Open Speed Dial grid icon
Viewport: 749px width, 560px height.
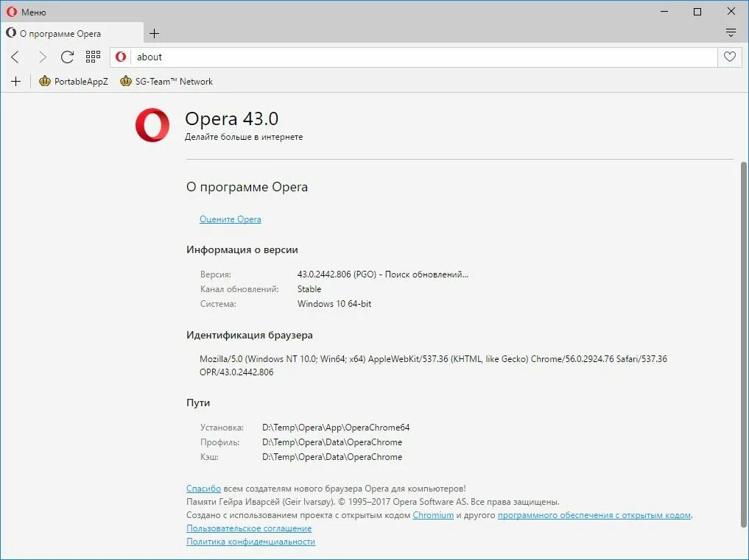point(93,57)
